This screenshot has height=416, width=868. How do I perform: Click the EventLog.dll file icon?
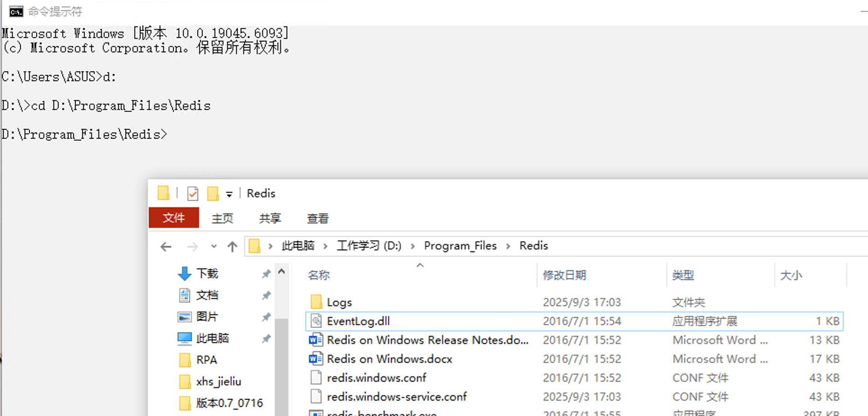[316, 321]
